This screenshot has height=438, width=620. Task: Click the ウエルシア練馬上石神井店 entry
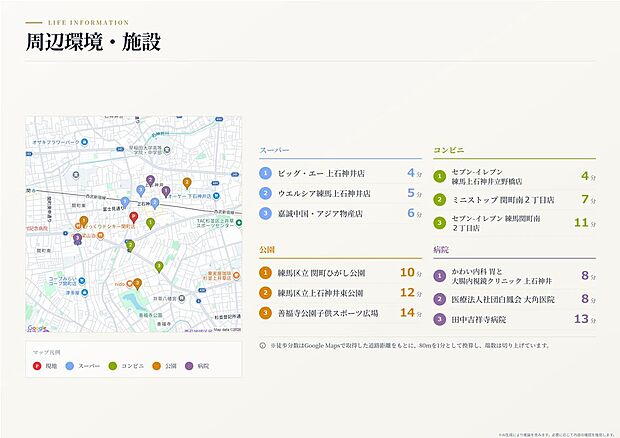click(x=340, y=193)
